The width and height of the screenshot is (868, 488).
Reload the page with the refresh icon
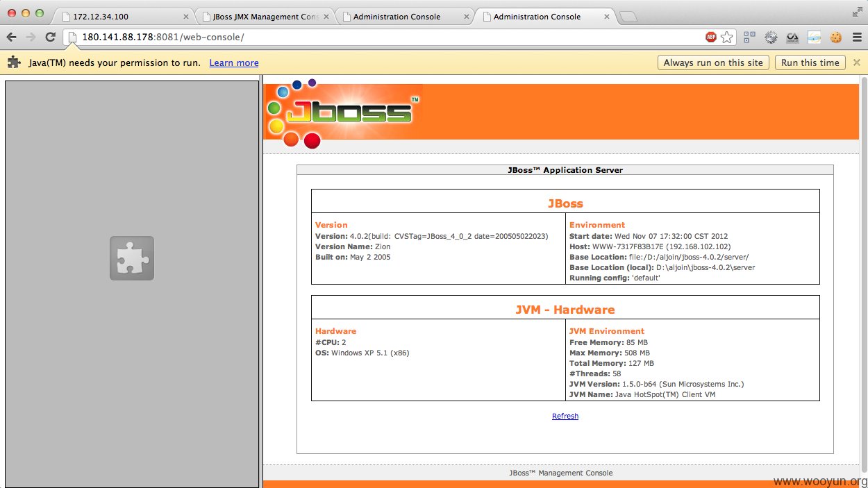pos(50,37)
